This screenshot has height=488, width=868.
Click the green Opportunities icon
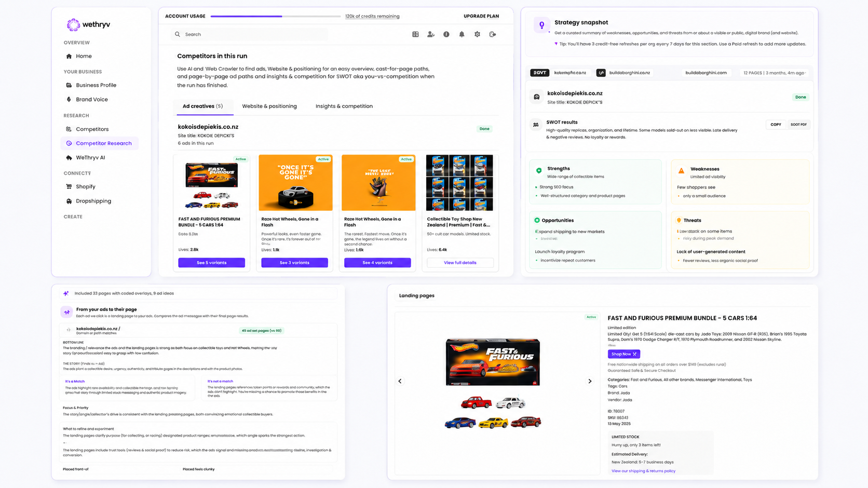pyautogui.click(x=537, y=220)
